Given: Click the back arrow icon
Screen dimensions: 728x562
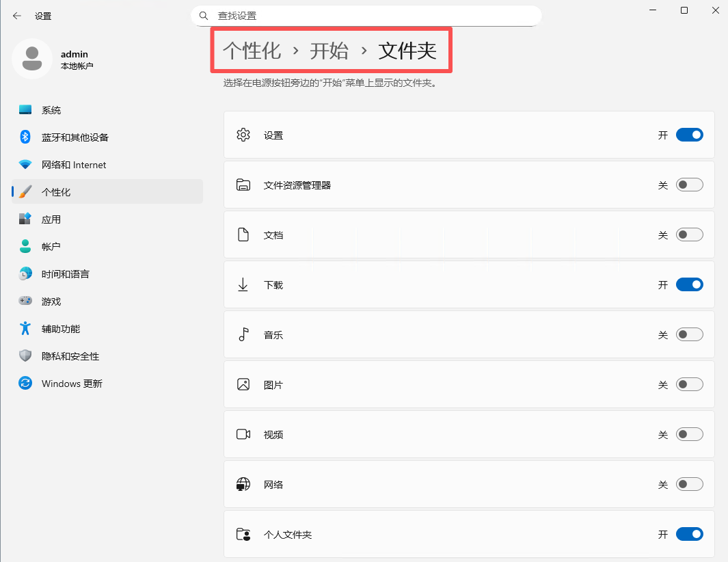Looking at the screenshot, I should tap(17, 16).
